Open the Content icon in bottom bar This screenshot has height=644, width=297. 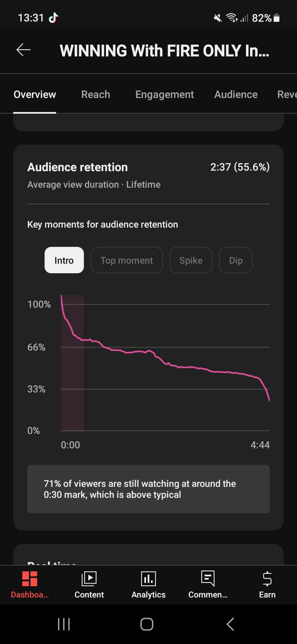click(x=89, y=579)
